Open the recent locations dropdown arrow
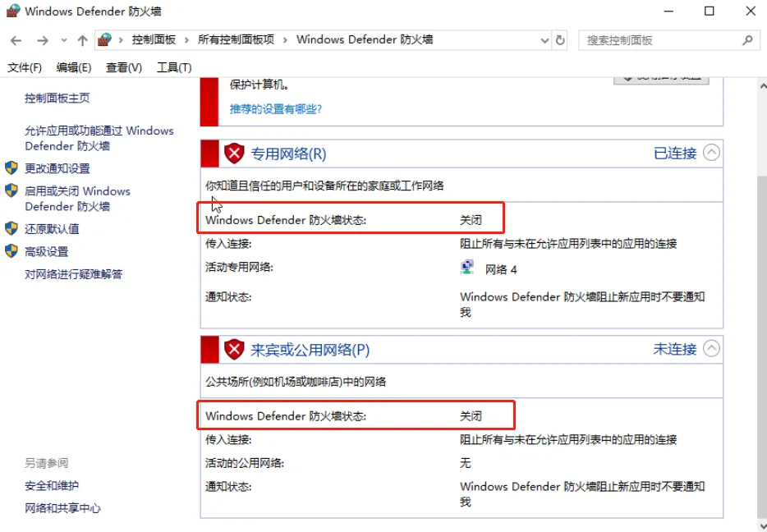This screenshot has width=767, height=532. [63, 40]
